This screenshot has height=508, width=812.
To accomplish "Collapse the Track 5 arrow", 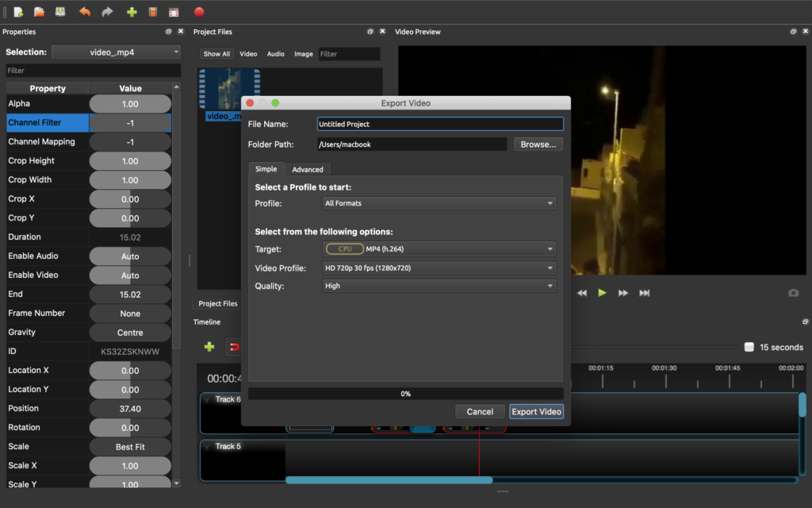I will [207, 446].
